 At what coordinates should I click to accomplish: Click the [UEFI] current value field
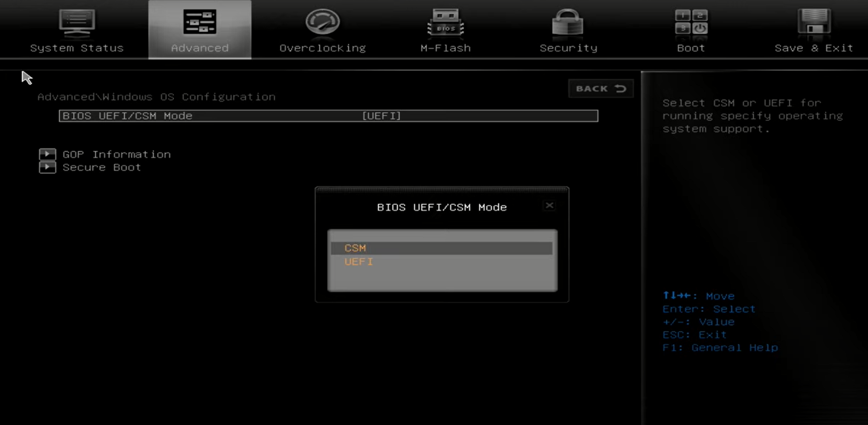pos(381,116)
